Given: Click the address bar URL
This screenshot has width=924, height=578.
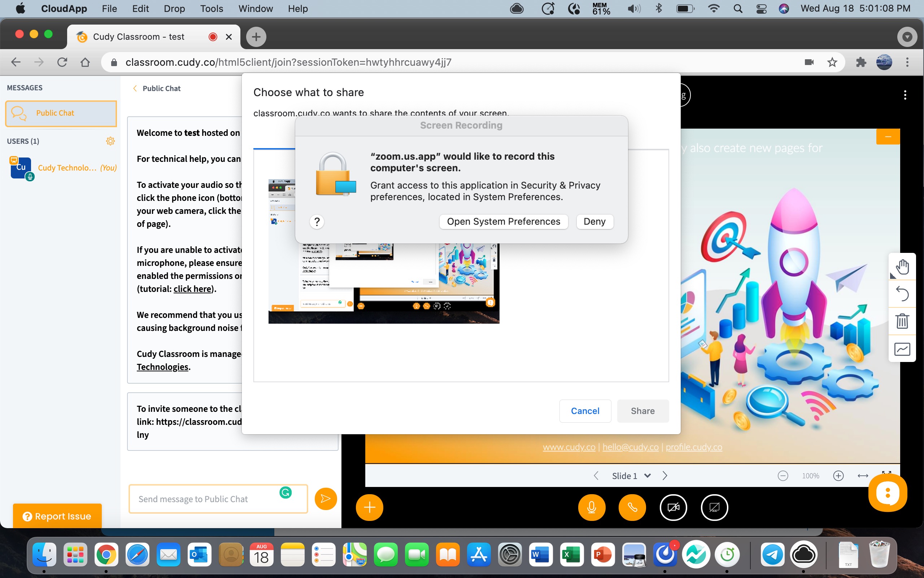Looking at the screenshot, I should 289,62.
